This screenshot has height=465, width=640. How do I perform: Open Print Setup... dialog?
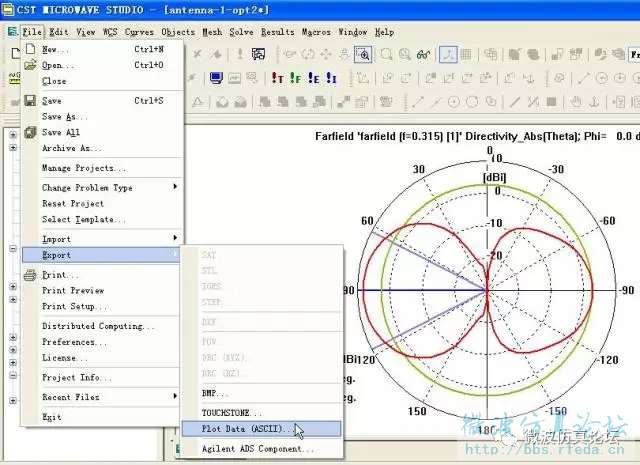(x=102, y=306)
